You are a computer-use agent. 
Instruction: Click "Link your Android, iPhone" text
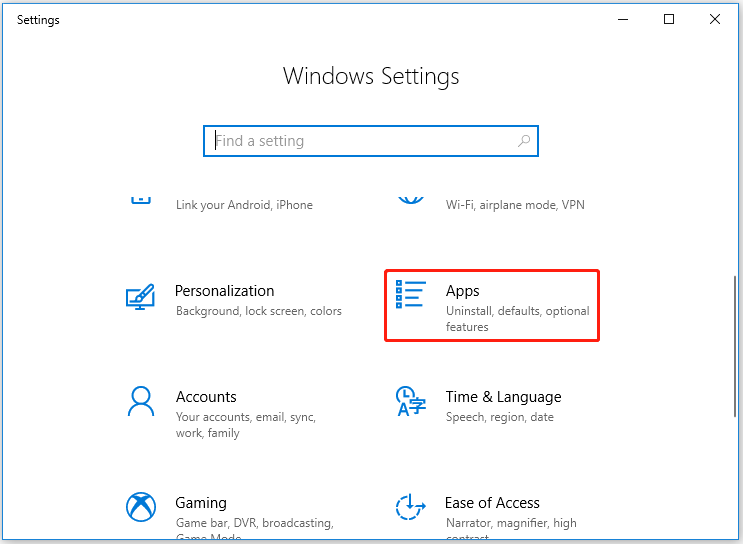pyautogui.click(x=244, y=205)
